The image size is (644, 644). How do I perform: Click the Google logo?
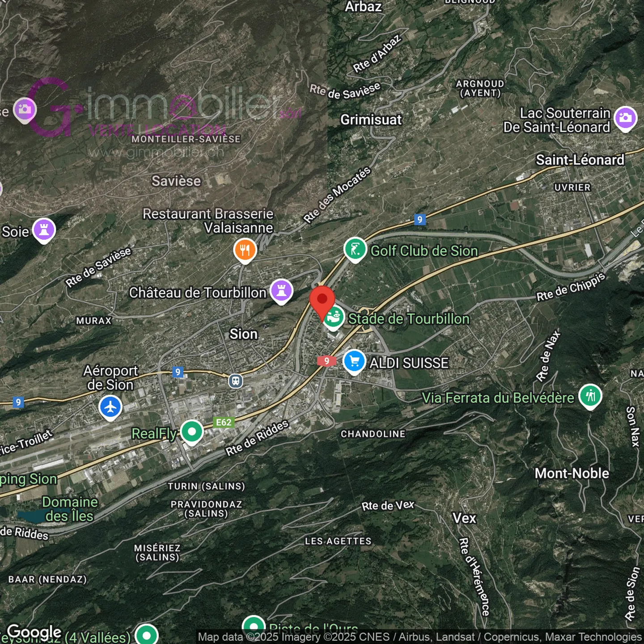coord(34,632)
